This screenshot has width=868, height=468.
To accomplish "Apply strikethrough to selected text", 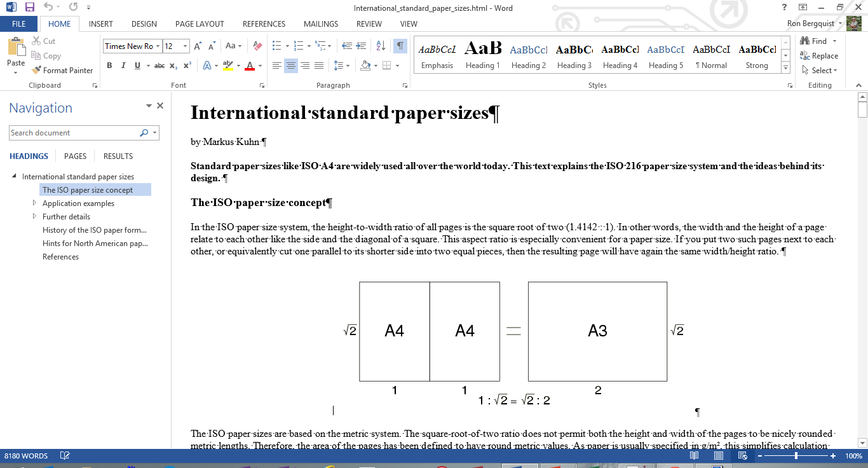I will 159,65.
